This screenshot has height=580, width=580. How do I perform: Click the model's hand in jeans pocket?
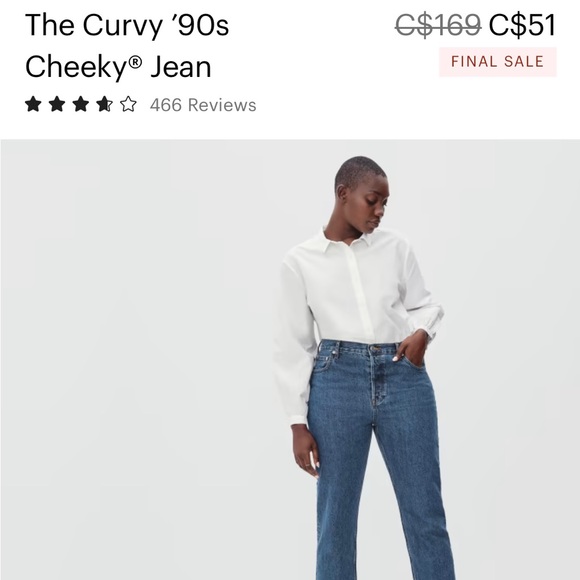[x=411, y=348]
